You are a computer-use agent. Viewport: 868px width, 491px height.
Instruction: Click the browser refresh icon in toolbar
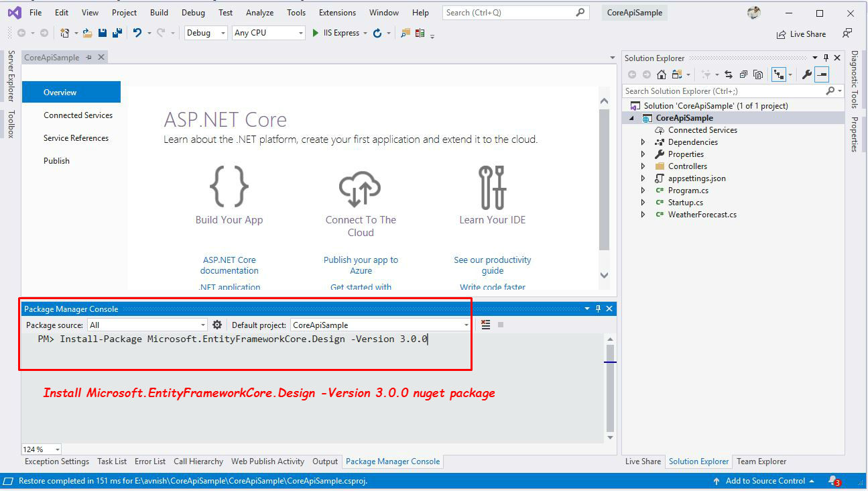pos(377,33)
